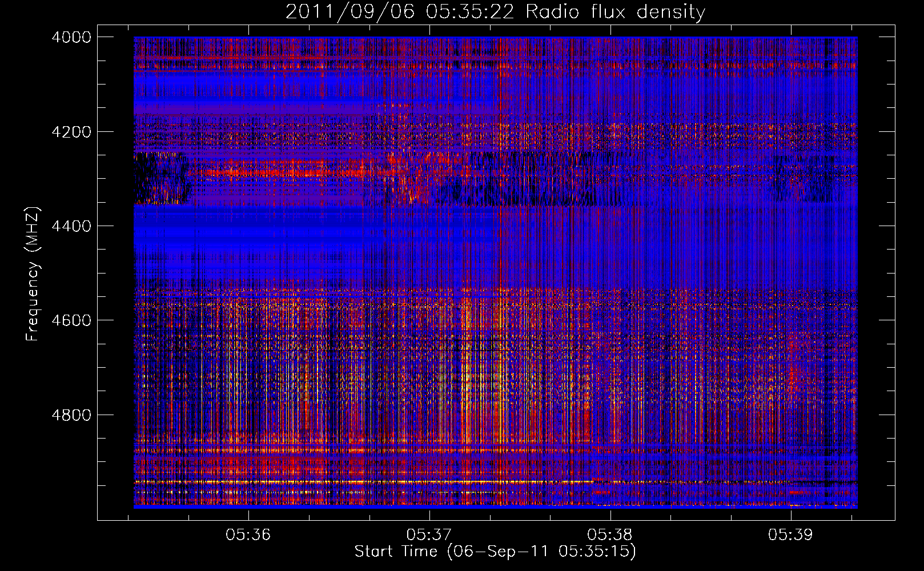Click the 4400 frequency axis label
The width and height of the screenshot is (924, 571).
coord(71,226)
